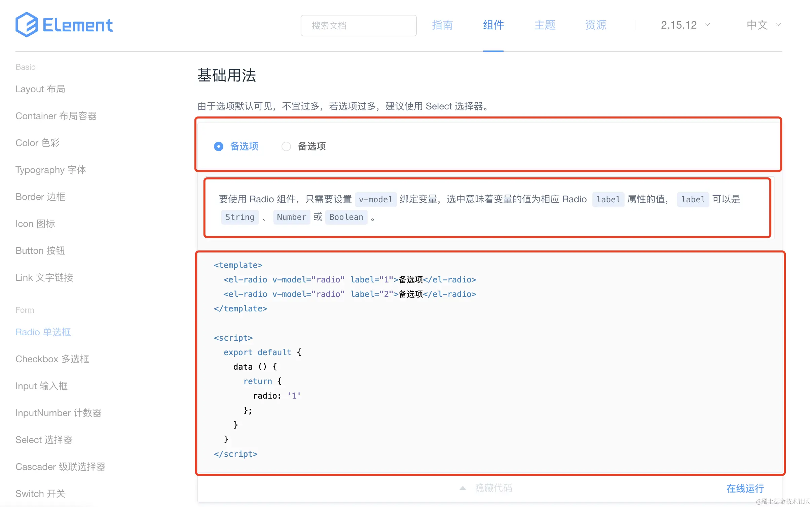
Task: Open Select 选择器 sidebar entry
Action: [x=44, y=440]
